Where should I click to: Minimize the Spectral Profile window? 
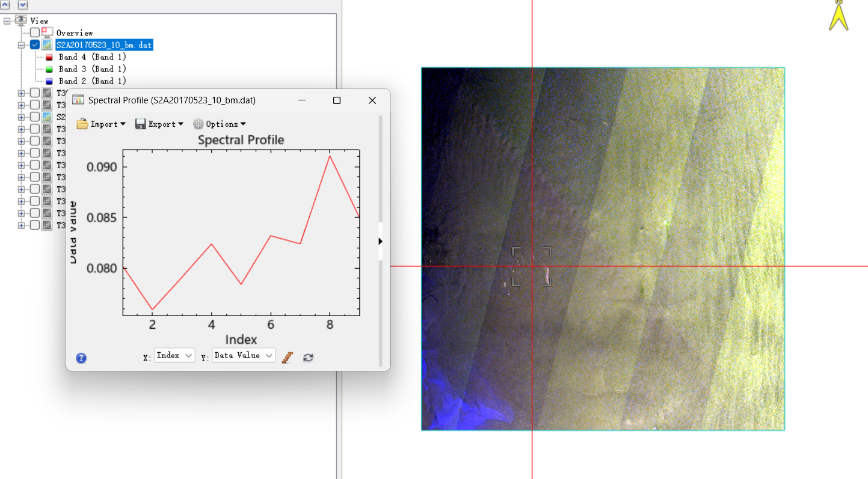[x=302, y=100]
